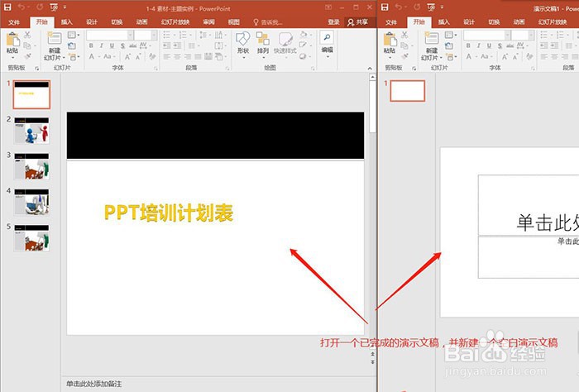This screenshot has width=579, height=392.
Task: Switch to Design (设计) tab in left window
Action: (x=92, y=22)
